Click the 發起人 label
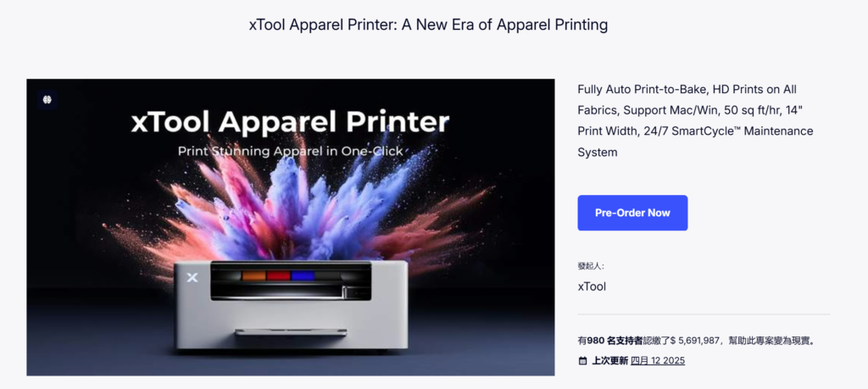868x389 pixels. pos(590,266)
